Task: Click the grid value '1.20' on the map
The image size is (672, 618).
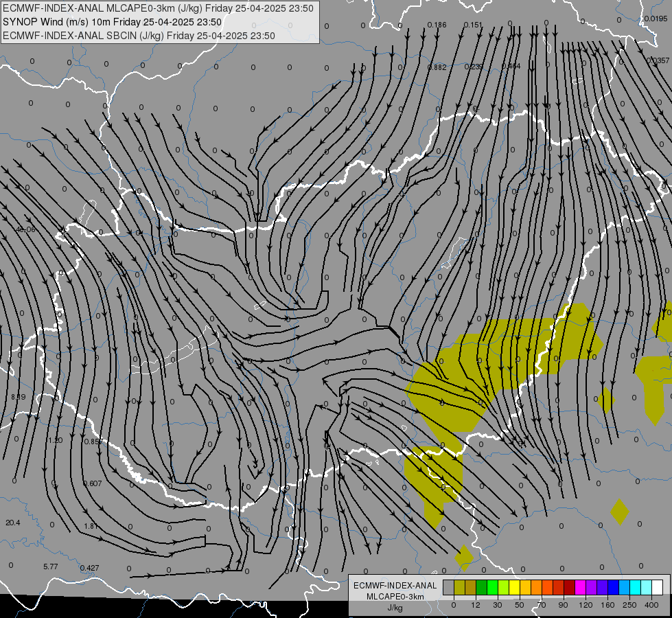Action: pyautogui.click(x=56, y=440)
